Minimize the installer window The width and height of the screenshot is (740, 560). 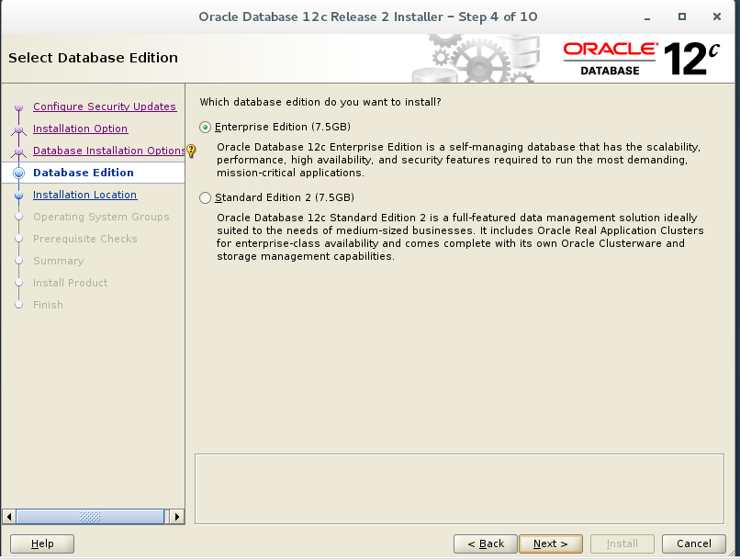click(x=647, y=17)
